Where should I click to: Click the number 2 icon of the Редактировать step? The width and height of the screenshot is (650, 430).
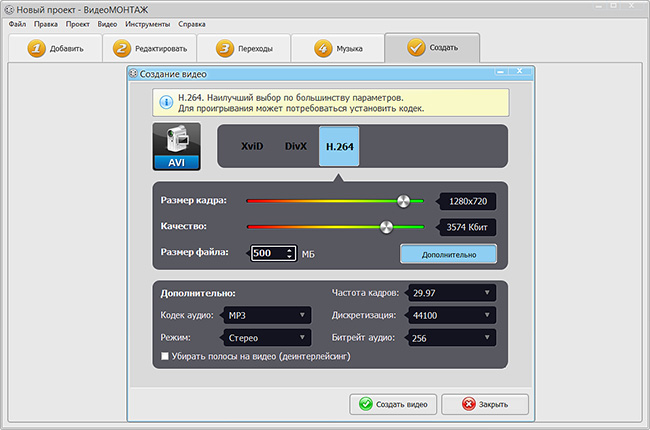tap(121, 49)
